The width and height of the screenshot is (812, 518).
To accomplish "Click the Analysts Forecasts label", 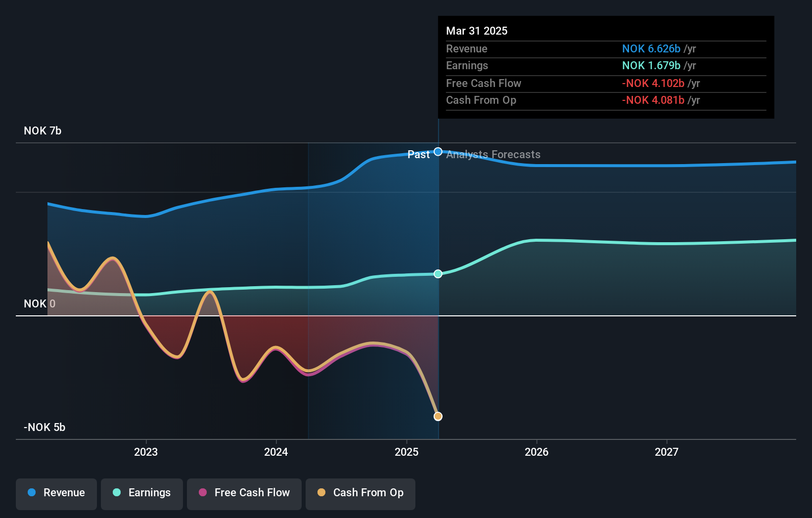I will tap(493, 155).
